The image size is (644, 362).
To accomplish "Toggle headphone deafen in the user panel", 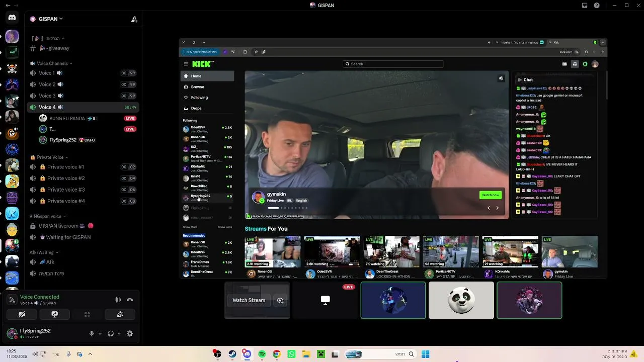I will (111, 333).
